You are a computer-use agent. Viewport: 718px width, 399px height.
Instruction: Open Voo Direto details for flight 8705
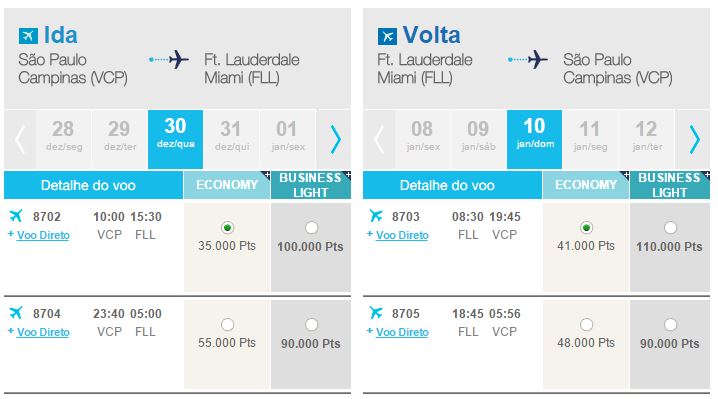click(402, 332)
